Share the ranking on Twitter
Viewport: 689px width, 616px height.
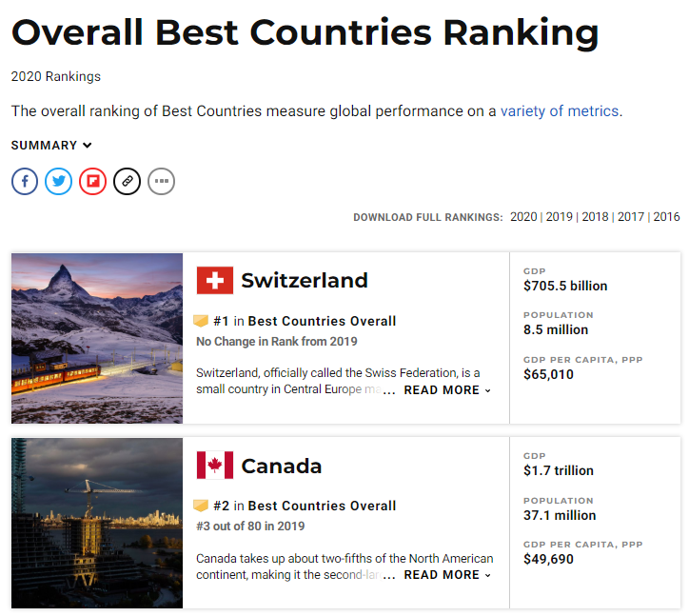[58, 181]
